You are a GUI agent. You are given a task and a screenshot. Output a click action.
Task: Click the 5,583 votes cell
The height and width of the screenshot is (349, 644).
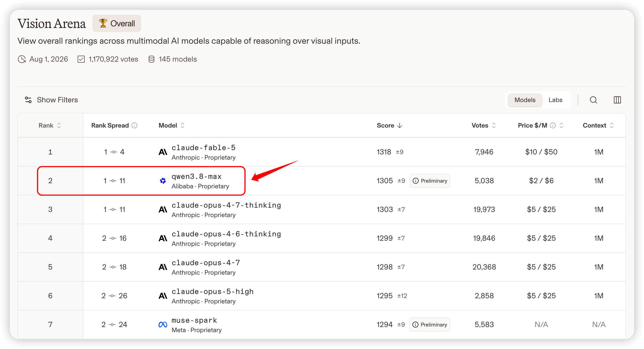(x=484, y=325)
